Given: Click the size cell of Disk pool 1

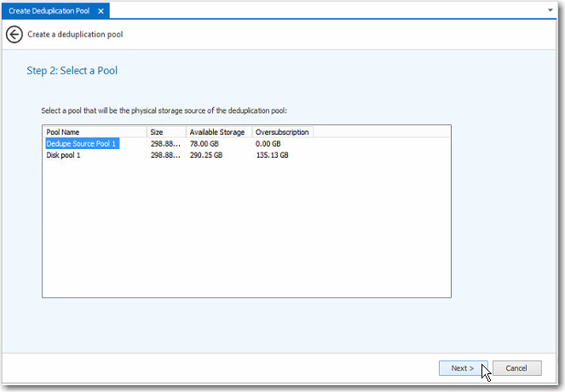Looking at the screenshot, I should tap(165, 155).
